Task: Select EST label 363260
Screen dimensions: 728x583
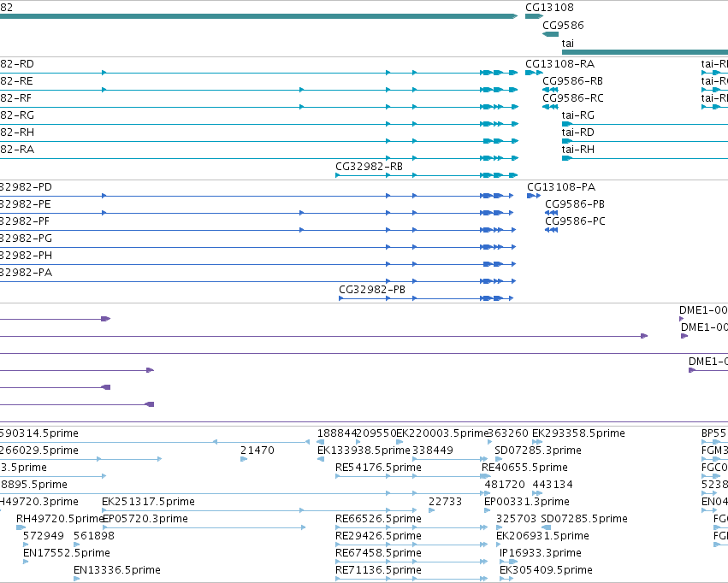Action: [508, 433]
